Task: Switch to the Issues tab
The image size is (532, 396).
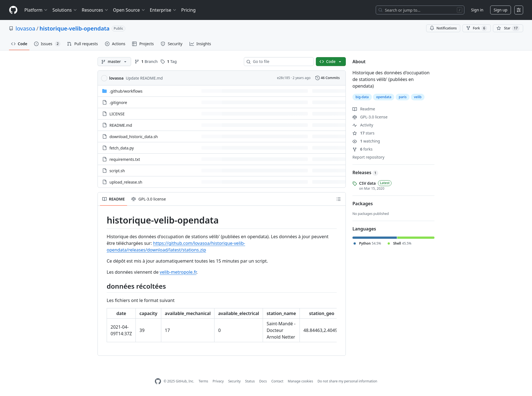Action: click(47, 44)
